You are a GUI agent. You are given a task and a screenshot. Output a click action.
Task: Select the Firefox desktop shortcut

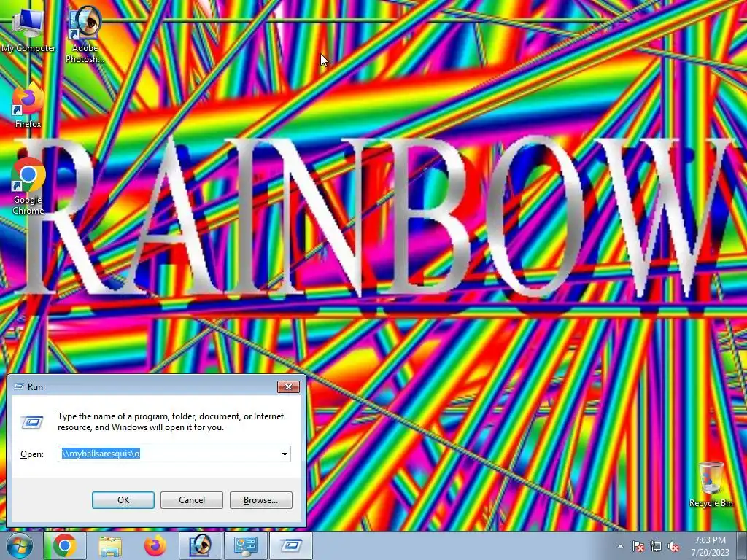pos(28,105)
